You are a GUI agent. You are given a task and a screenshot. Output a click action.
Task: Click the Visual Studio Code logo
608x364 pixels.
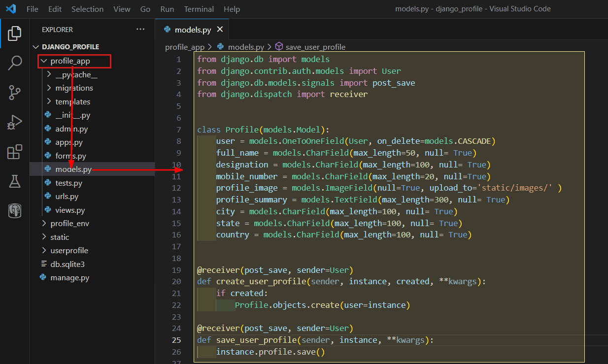(11, 8)
